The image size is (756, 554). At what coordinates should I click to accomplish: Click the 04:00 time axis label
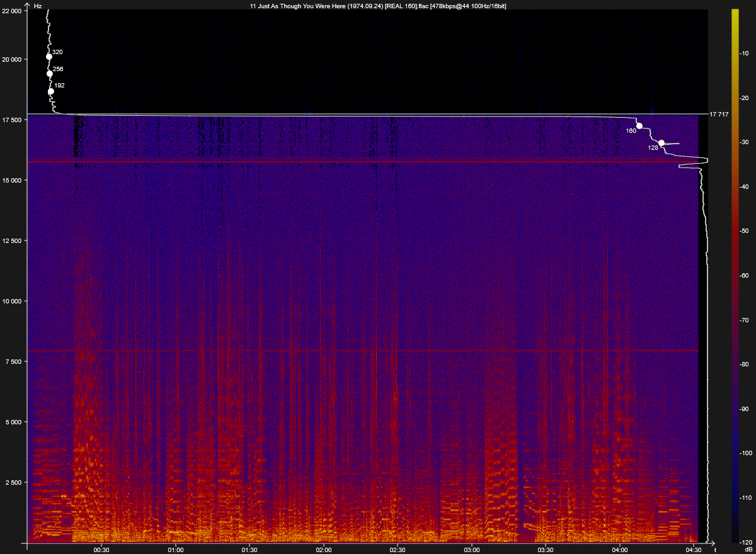(621, 549)
